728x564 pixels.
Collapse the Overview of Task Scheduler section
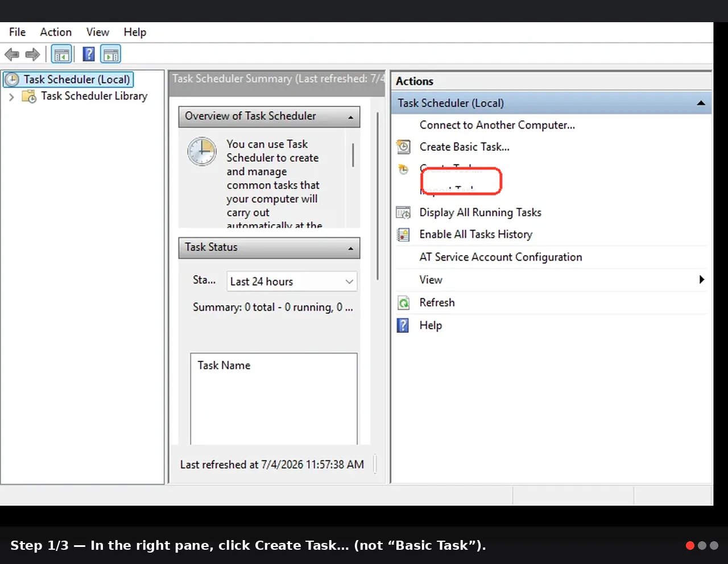click(x=350, y=117)
